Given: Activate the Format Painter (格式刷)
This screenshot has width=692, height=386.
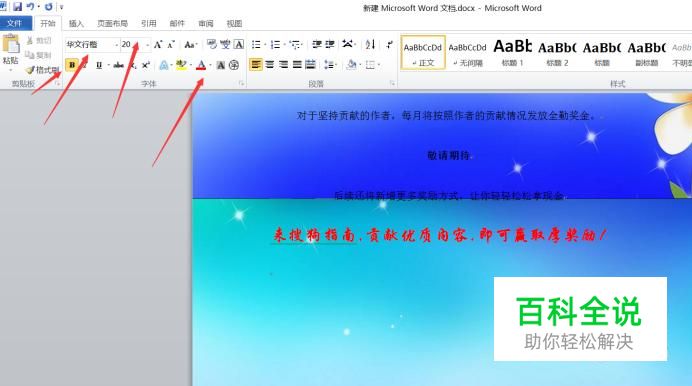Looking at the screenshot, I should 42,70.
